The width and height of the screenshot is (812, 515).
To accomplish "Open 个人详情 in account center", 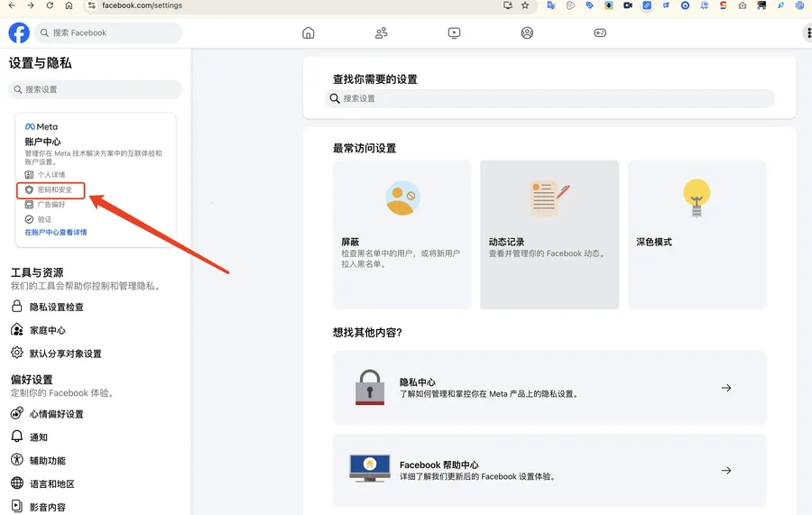I will coord(45,175).
